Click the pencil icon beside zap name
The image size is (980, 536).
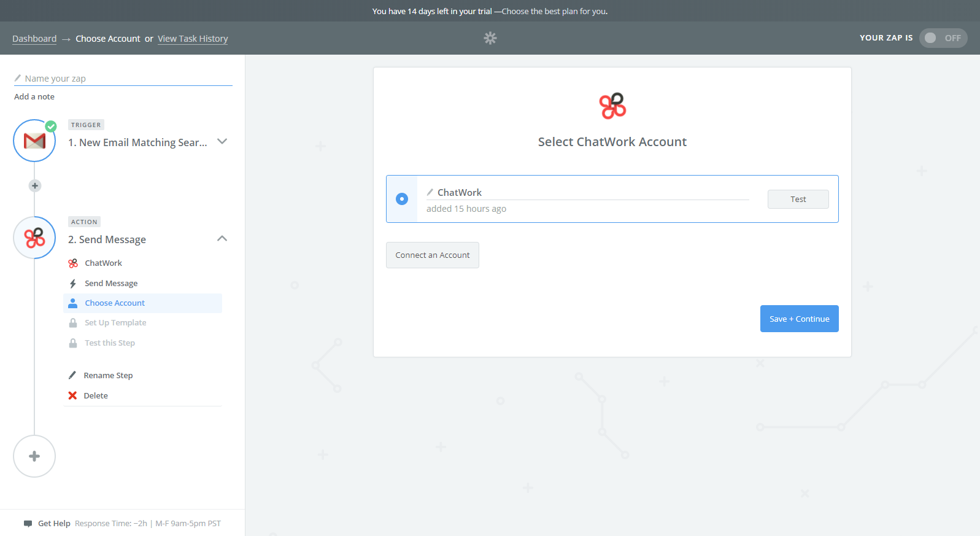click(x=18, y=78)
